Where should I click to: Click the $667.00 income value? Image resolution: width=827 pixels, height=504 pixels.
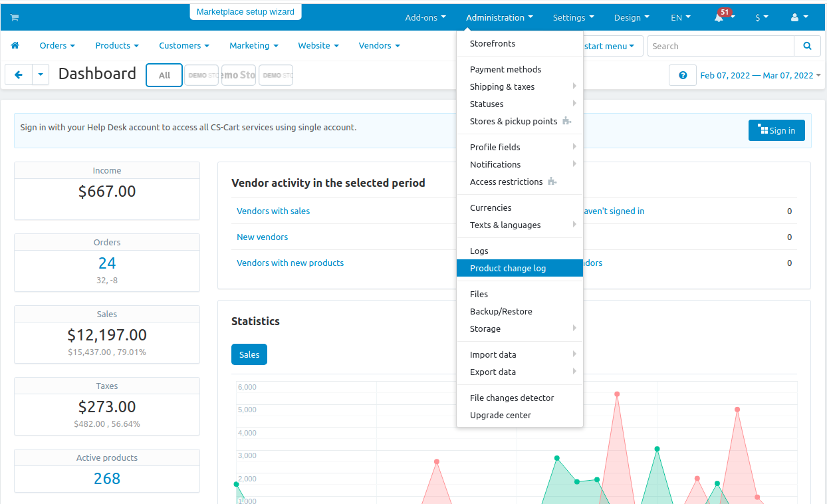[107, 191]
